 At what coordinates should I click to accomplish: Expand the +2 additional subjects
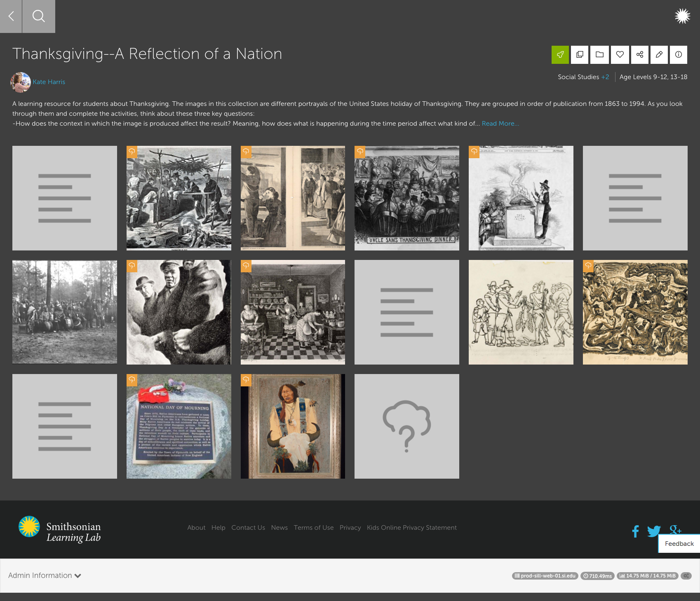tap(605, 77)
